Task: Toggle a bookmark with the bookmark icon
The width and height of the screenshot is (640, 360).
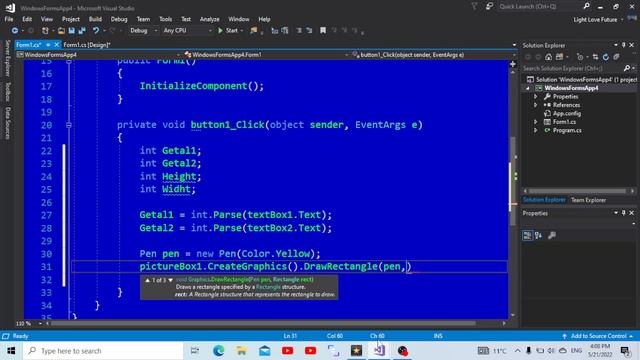Action: point(323,31)
